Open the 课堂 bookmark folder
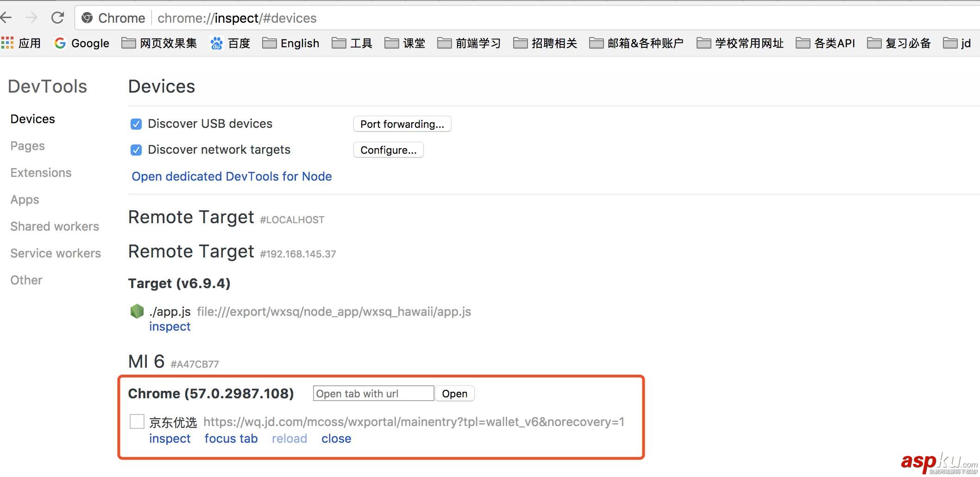This screenshot has height=477, width=980. [405, 43]
